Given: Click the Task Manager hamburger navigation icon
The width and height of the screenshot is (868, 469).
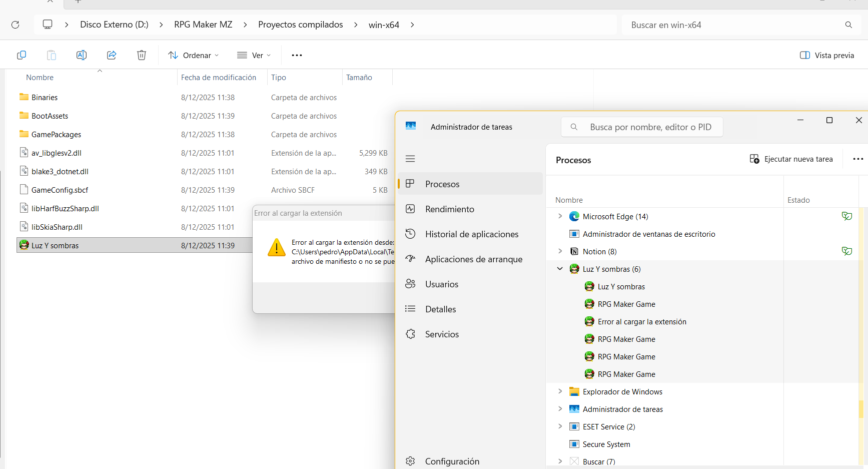Looking at the screenshot, I should pyautogui.click(x=410, y=159).
